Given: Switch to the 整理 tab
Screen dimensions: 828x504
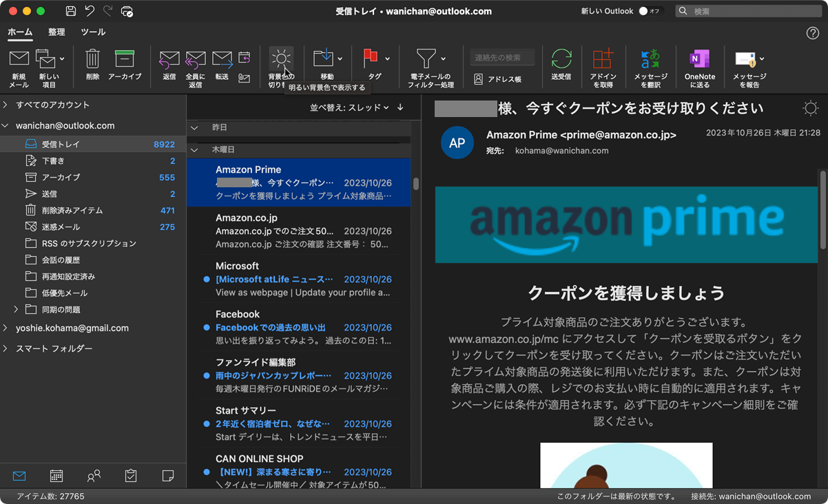Looking at the screenshot, I should (56, 32).
